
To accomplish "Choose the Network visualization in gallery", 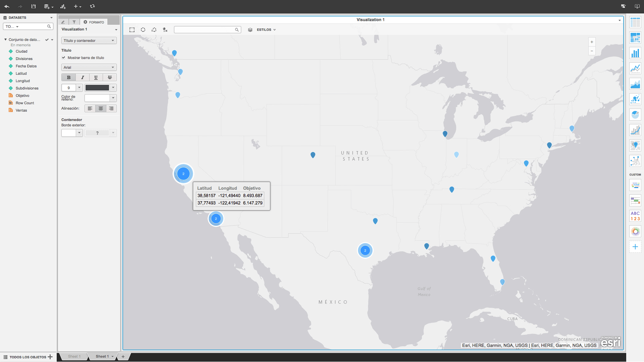I will click(635, 161).
